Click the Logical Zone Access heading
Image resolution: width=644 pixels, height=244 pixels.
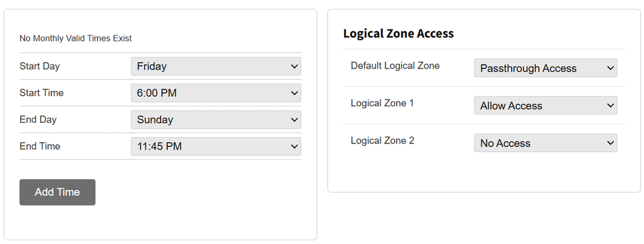click(x=398, y=33)
